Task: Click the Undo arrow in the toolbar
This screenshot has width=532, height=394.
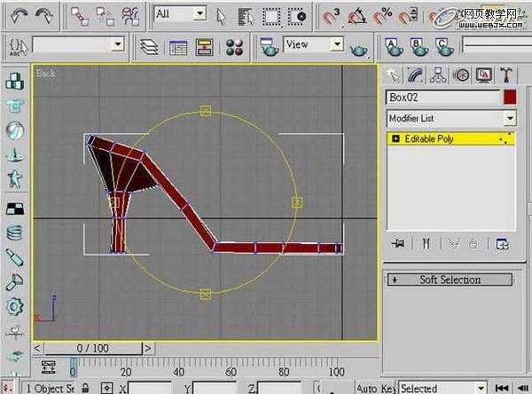Action: 19,16
